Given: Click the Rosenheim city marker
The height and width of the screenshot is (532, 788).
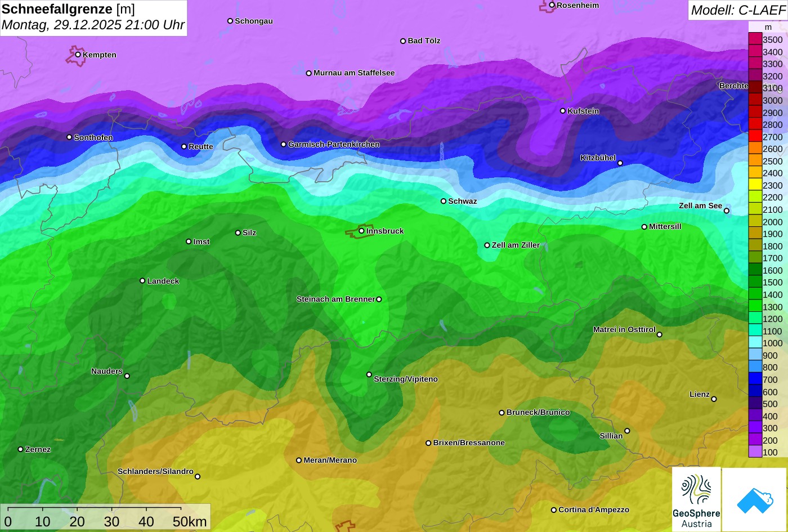Looking at the screenshot, I should pyautogui.click(x=552, y=5).
